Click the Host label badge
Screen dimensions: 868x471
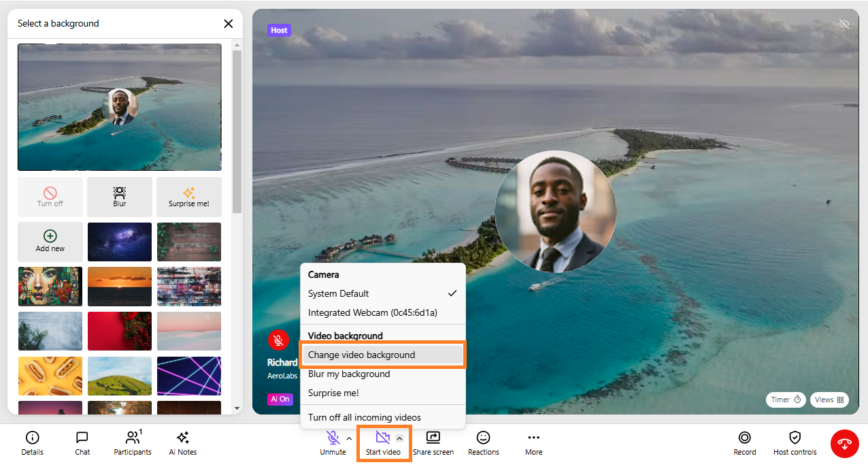[x=279, y=30]
